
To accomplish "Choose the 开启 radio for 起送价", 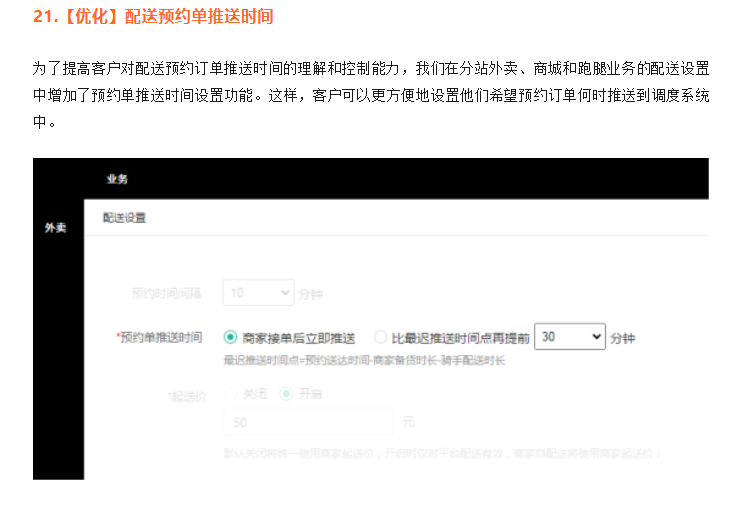I will (285, 394).
